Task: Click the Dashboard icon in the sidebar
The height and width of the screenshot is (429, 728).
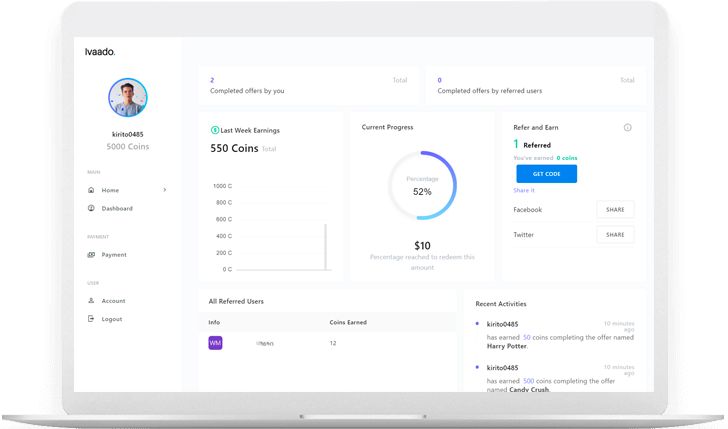Action: (91, 208)
